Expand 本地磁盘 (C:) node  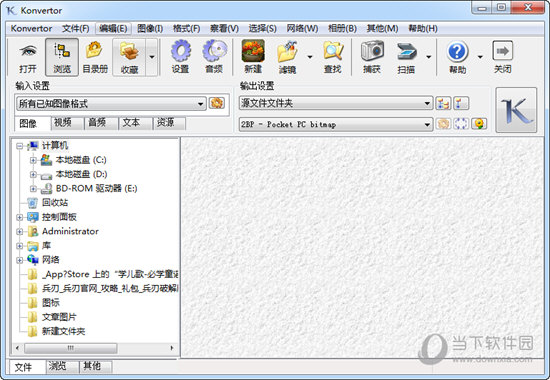click(33, 160)
